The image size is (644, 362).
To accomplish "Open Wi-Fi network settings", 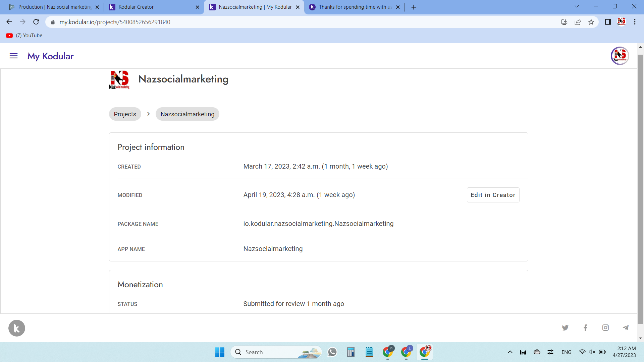I will 582,352.
